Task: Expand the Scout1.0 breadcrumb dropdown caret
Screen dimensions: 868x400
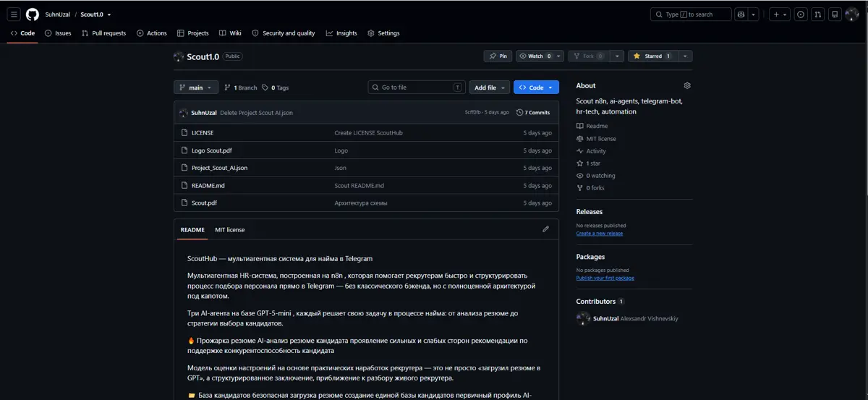Action: tap(109, 14)
